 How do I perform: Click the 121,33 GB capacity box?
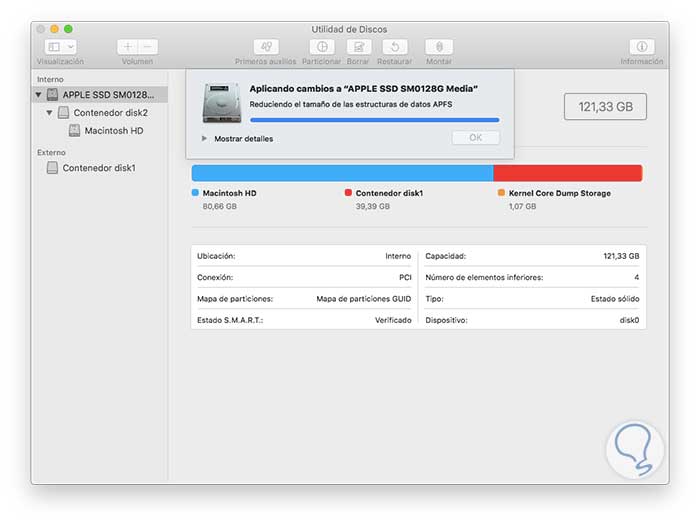[605, 107]
